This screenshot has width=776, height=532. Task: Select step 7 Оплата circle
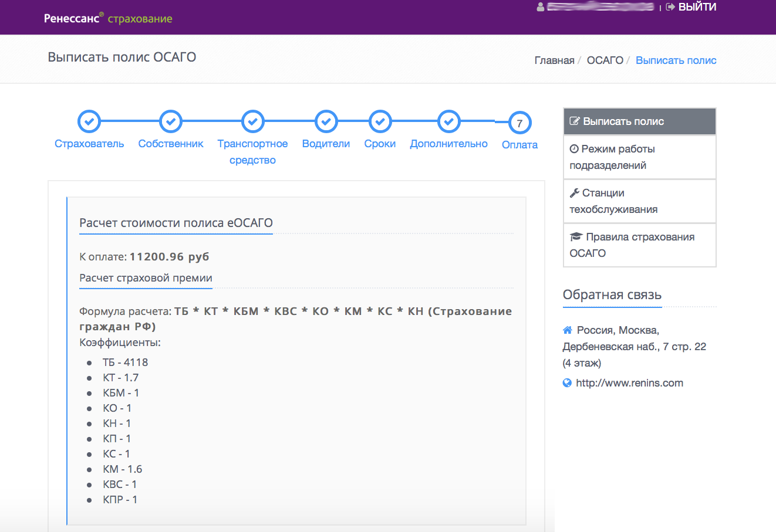(x=519, y=123)
